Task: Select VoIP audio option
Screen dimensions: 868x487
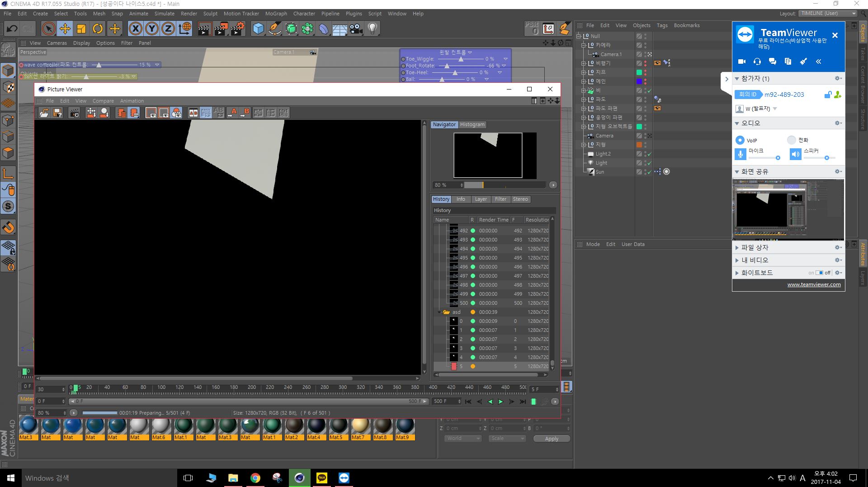Action: point(740,140)
